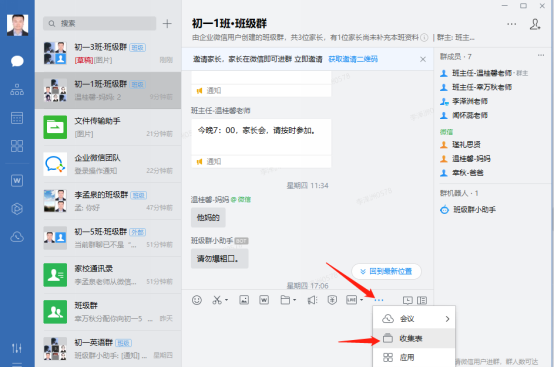Open settings sliders icon at sidebar bottom
Image resolution: width=554 pixels, height=368 pixels.
coord(17,348)
